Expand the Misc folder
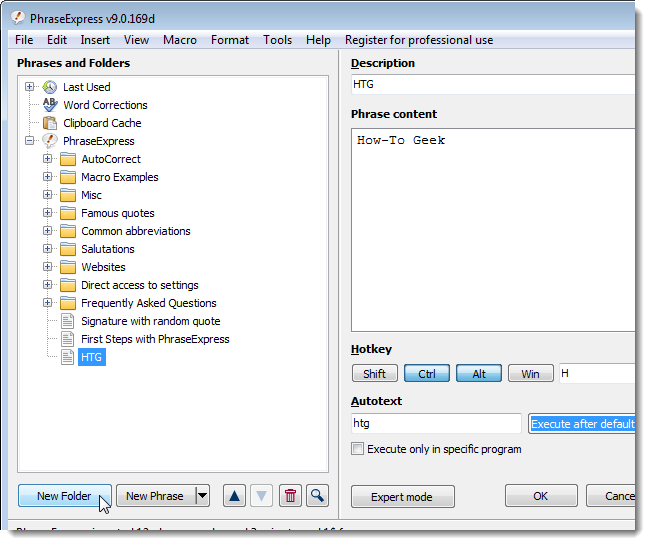650x545 pixels. point(47,195)
